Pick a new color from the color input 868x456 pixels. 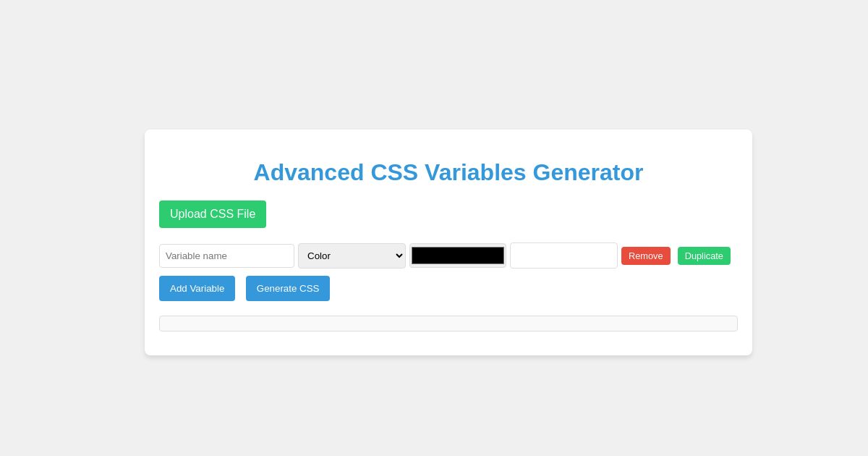point(457,256)
